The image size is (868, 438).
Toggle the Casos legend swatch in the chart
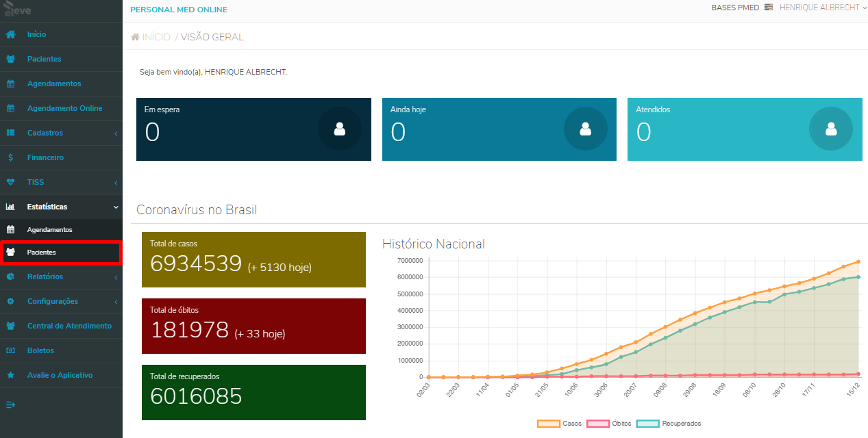point(549,424)
